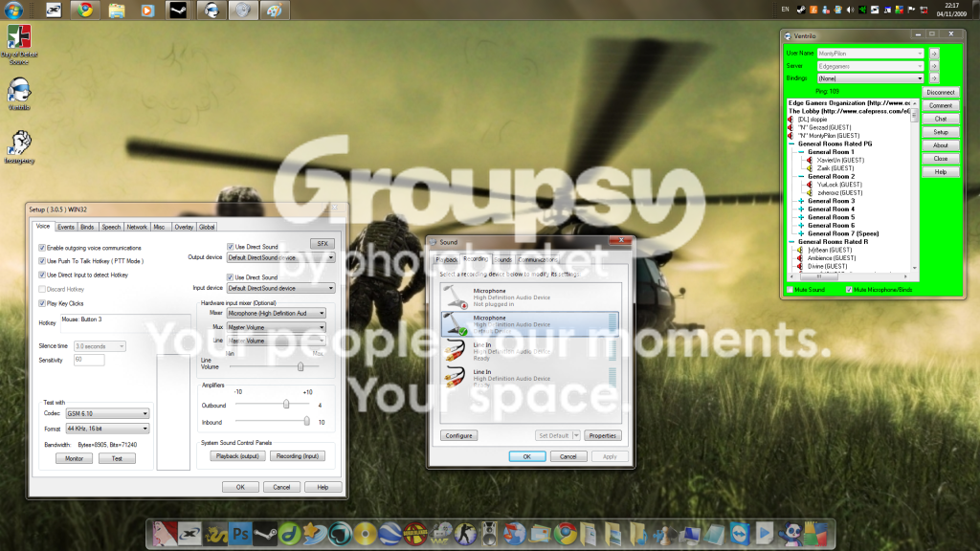Image resolution: width=980 pixels, height=551 pixels.
Task: Open Dreamweaver from the bottom dock
Action: point(290,534)
